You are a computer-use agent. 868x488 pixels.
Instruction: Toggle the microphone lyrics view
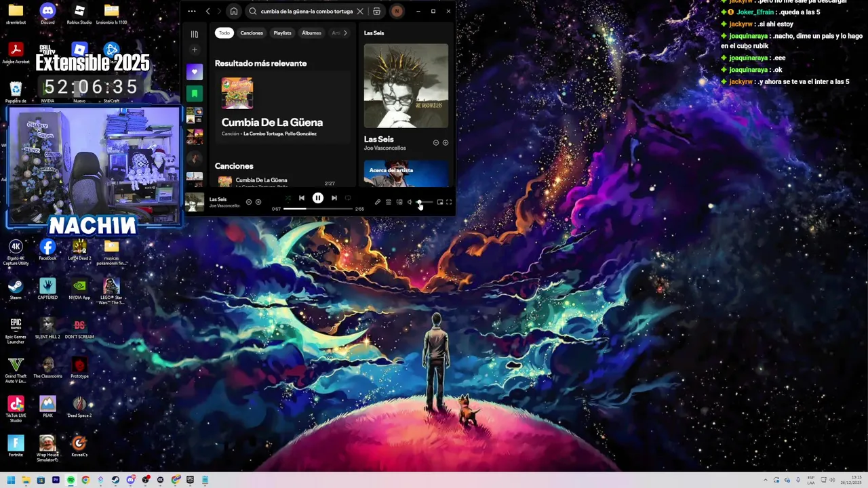(378, 202)
